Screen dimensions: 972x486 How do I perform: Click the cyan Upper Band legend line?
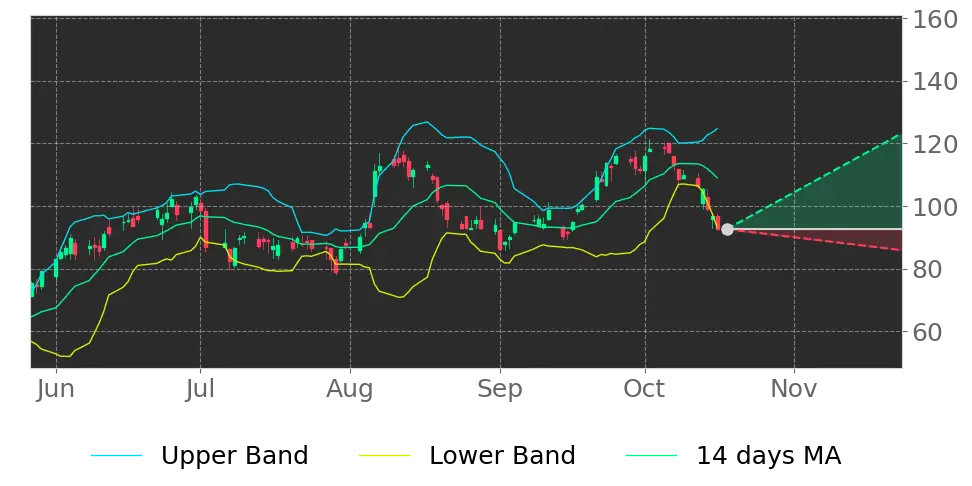pyautogui.click(x=117, y=456)
